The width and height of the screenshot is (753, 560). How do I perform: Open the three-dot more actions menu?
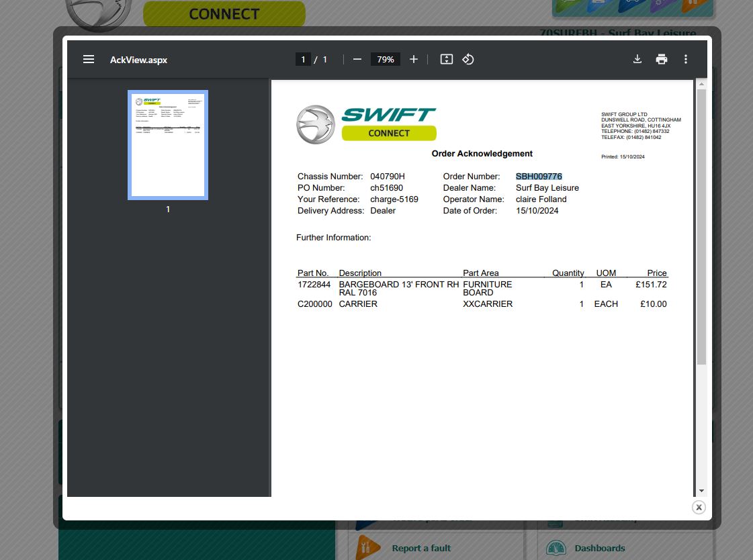(x=686, y=59)
